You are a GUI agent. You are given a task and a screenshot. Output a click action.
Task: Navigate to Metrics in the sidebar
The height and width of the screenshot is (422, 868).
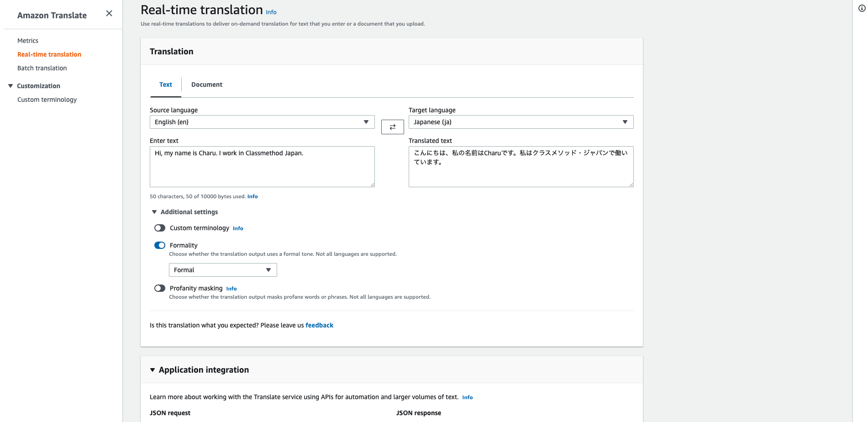[28, 41]
